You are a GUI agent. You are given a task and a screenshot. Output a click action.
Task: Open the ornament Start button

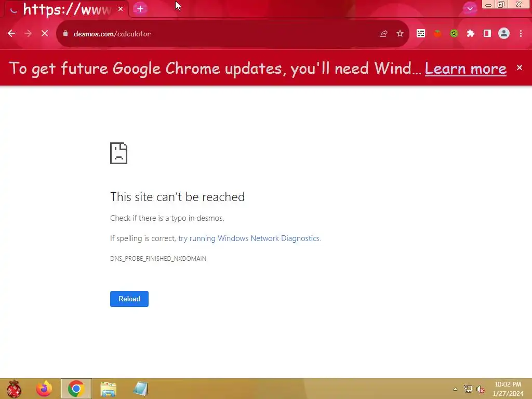[14, 389]
